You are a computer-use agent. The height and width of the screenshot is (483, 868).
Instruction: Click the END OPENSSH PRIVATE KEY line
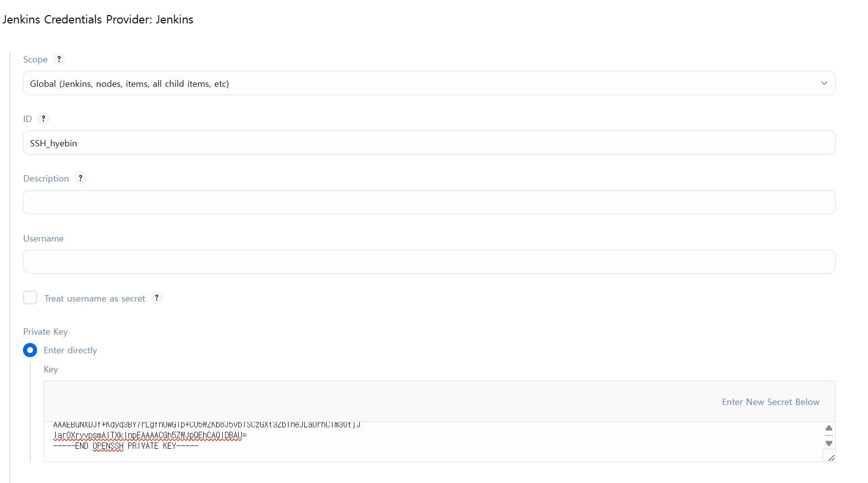tap(126, 446)
